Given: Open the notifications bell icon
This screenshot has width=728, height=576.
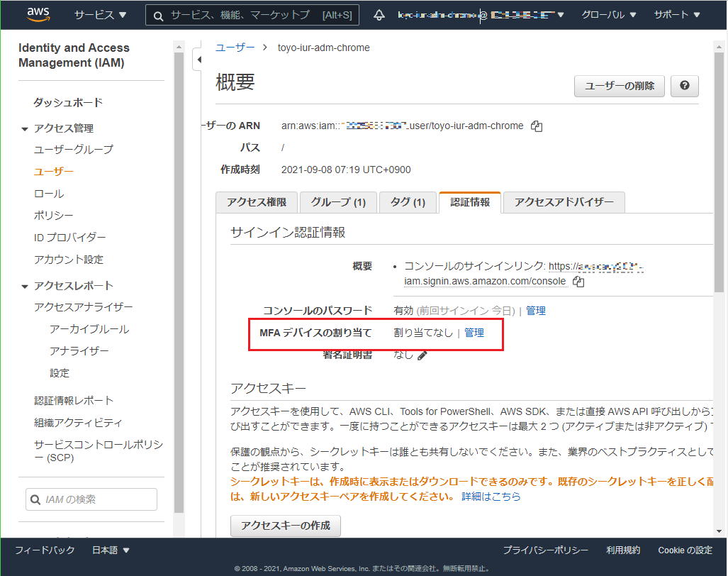Looking at the screenshot, I should point(379,14).
